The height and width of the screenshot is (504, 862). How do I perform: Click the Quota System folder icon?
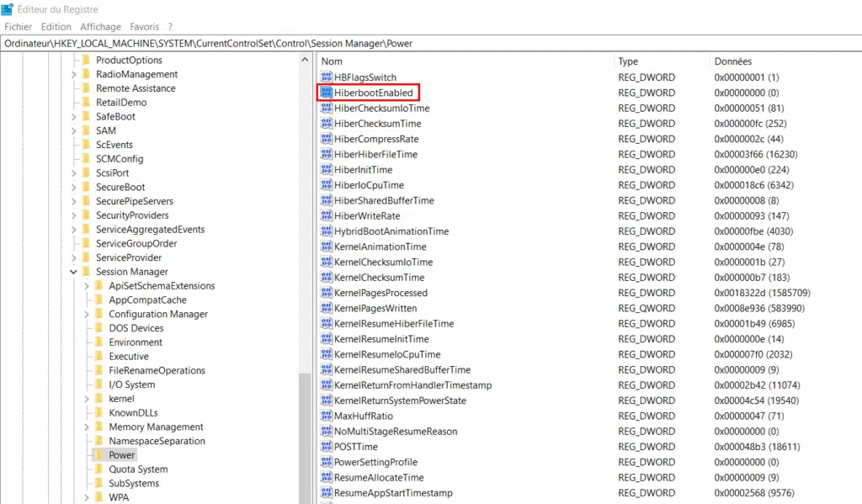98,469
